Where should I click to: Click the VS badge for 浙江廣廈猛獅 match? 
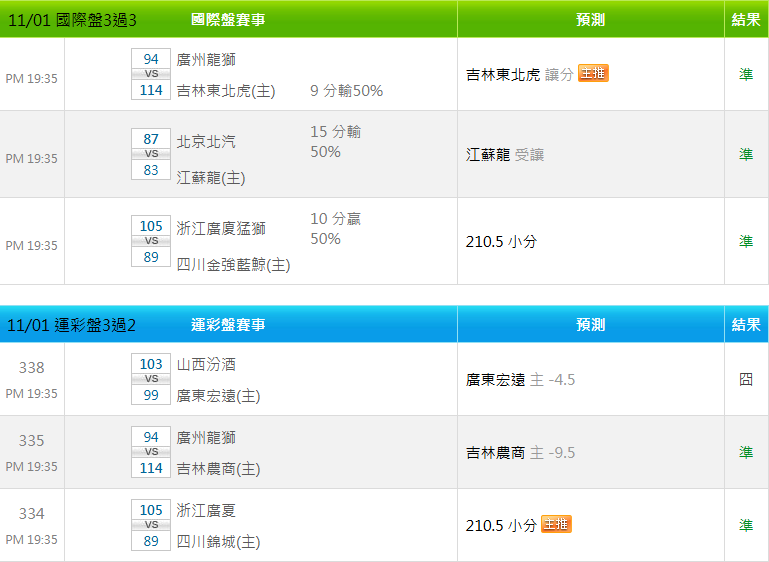click(151, 241)
